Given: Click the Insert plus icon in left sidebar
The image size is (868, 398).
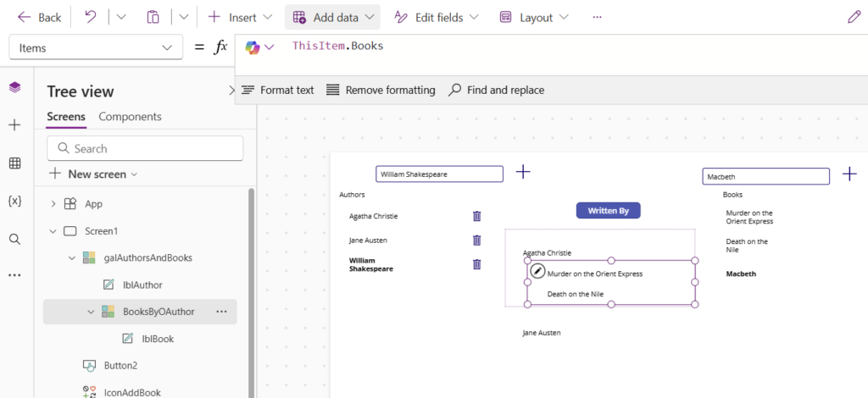Looking at the screenshot, I should [15, 125].
